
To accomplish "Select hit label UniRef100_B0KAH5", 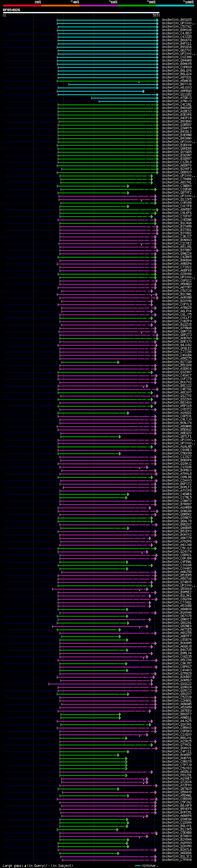I will [x=177, y=643].
